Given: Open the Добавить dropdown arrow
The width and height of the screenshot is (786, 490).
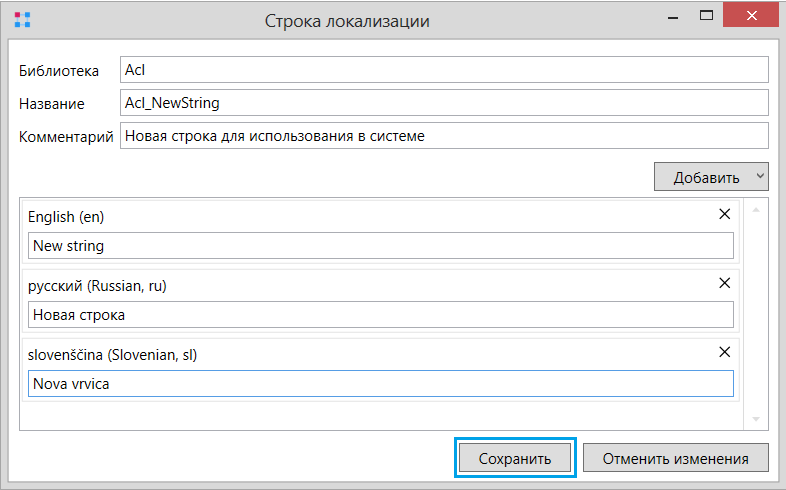Looking at the screenshot, I should click(x=760, y=176).
